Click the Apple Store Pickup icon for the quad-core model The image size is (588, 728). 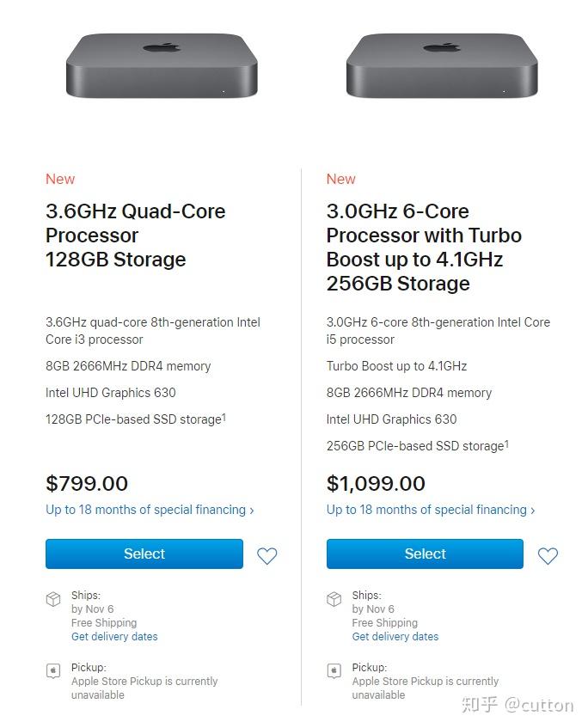[53, 670]
